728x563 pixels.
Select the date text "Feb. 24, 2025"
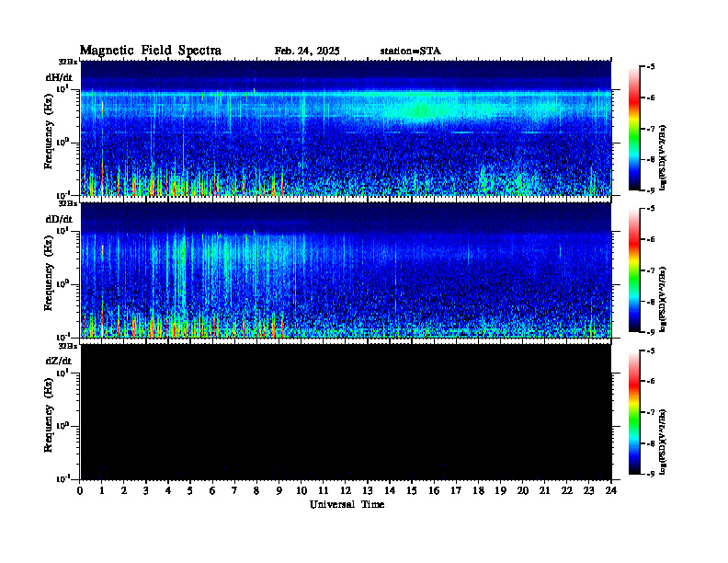[307, 52]
